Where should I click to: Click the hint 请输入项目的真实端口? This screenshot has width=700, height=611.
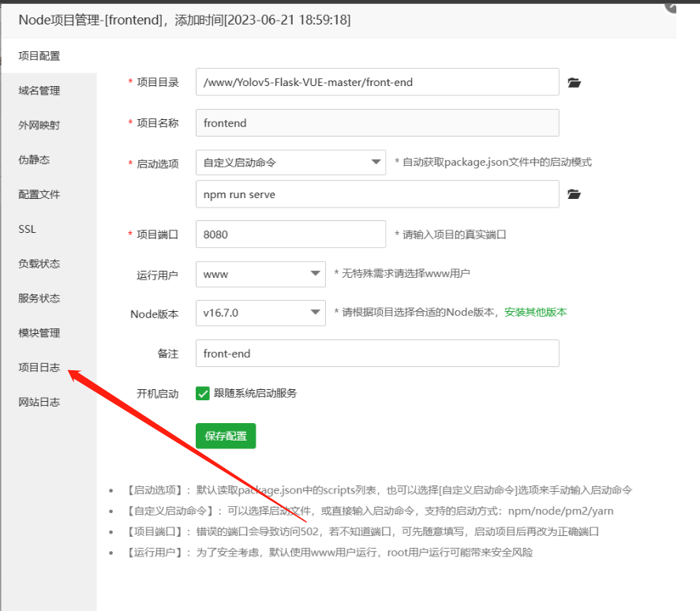click(x=451, y=234)
